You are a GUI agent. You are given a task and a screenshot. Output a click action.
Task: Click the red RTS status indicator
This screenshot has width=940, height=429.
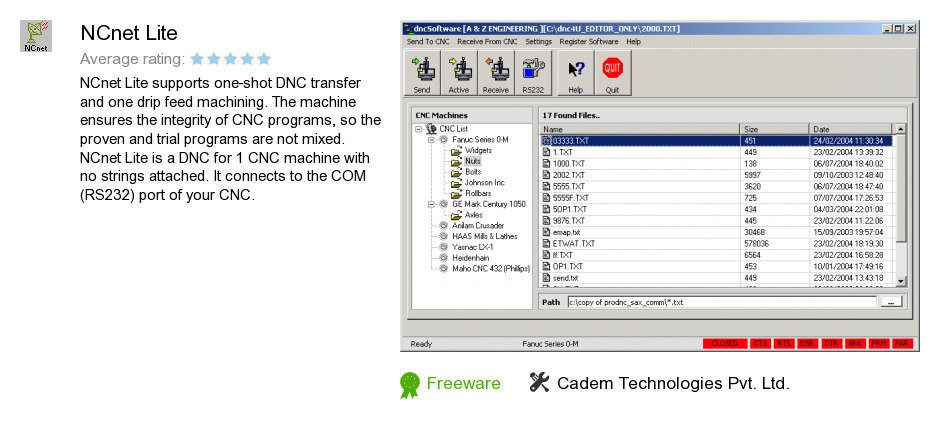click(784, 344)
